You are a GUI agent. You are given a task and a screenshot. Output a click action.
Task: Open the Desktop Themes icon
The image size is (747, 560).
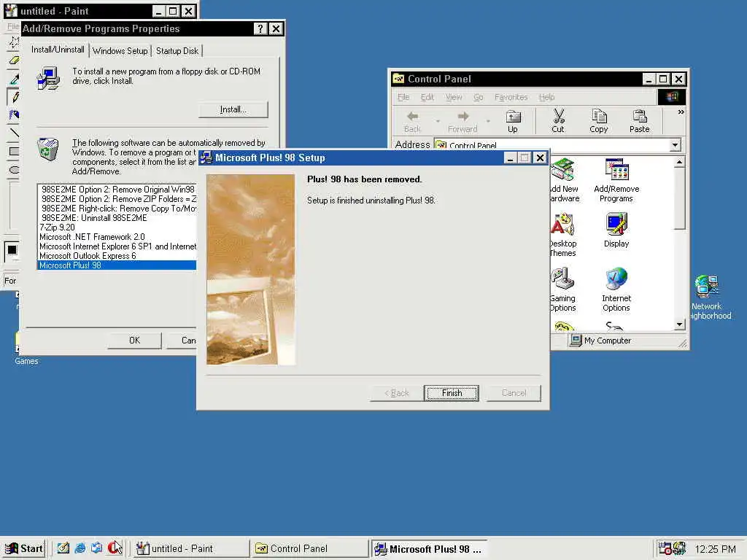[x=563, y=235]
